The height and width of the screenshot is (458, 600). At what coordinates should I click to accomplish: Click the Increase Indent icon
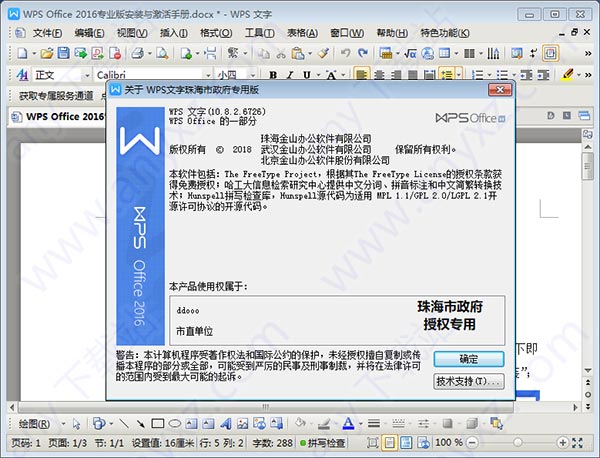[x=544, y=75]
